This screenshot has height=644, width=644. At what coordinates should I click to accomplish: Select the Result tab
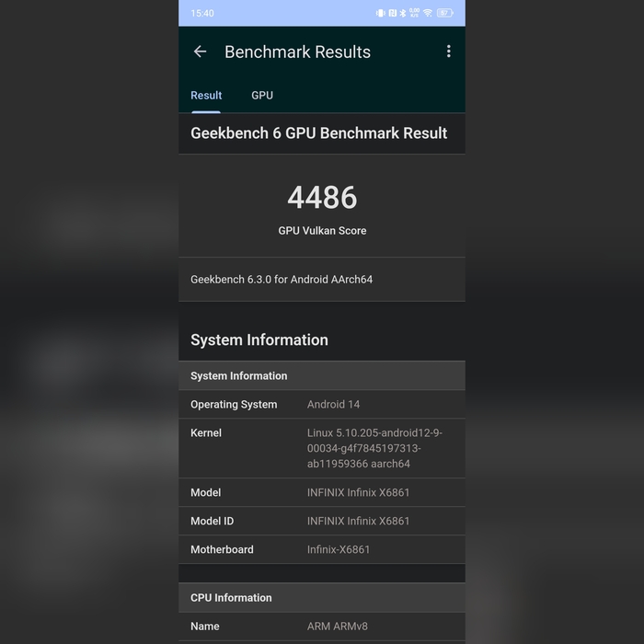coord(206,96)
